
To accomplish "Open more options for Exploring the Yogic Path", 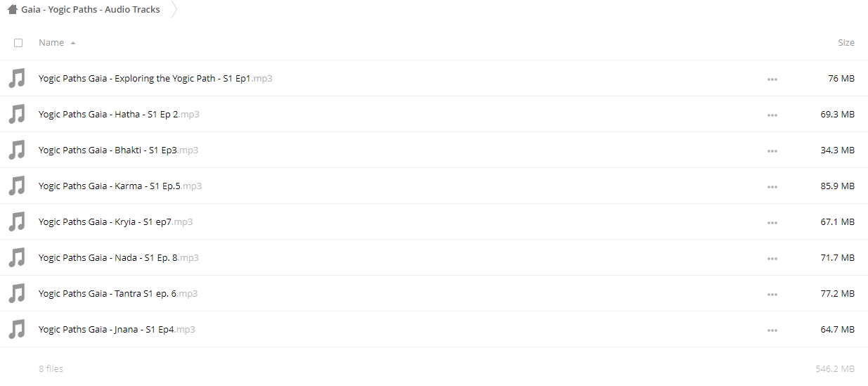I will pos(772,79).
